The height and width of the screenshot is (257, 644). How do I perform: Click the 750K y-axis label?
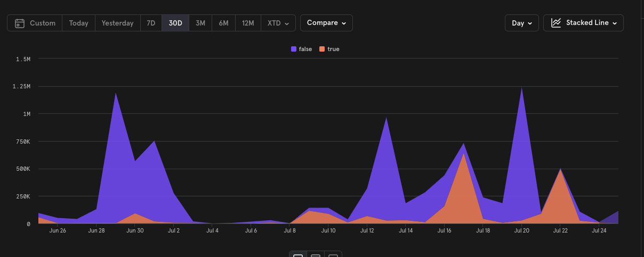tap(23, 142)
